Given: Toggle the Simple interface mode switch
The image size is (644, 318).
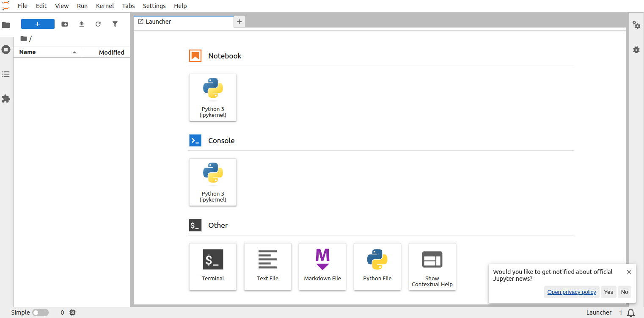Looking at the screenshot, I should tap(41, 312).
